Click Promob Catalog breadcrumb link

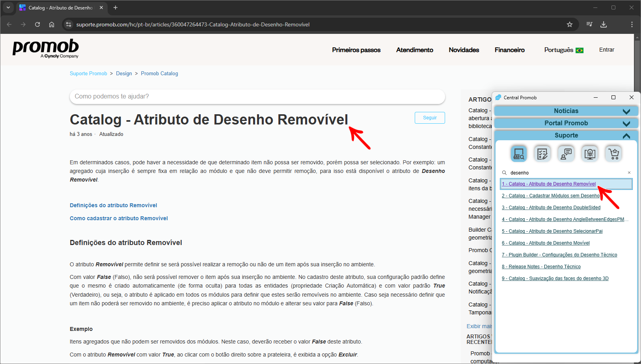159,74
